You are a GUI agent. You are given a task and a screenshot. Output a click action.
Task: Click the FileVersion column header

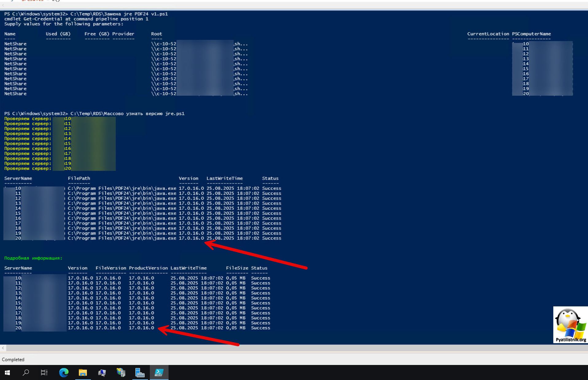click(111, 268)
